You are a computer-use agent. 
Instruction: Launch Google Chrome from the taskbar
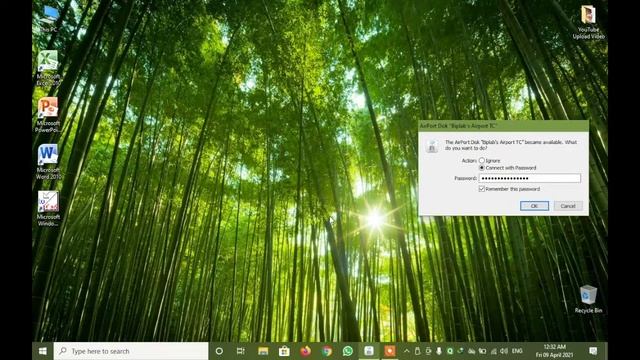327,351
